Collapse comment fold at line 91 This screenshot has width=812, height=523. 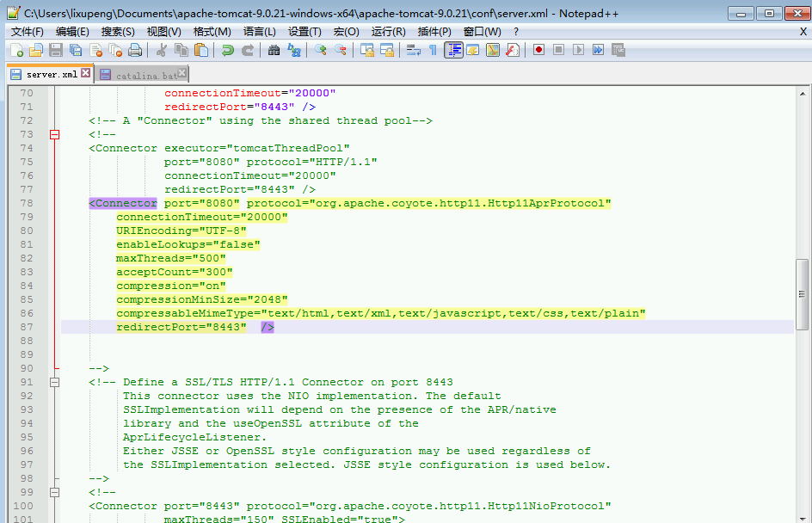pos(54,382)
